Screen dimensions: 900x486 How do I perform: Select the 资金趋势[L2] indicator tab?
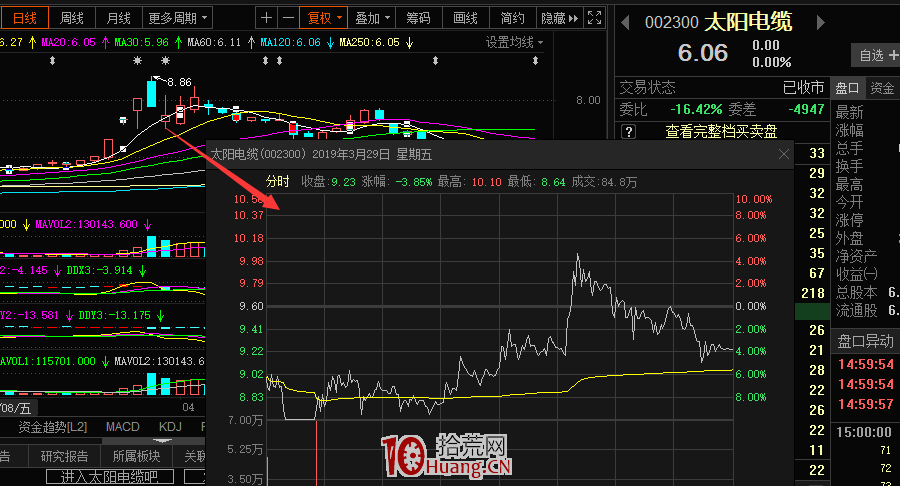(53, 427)
